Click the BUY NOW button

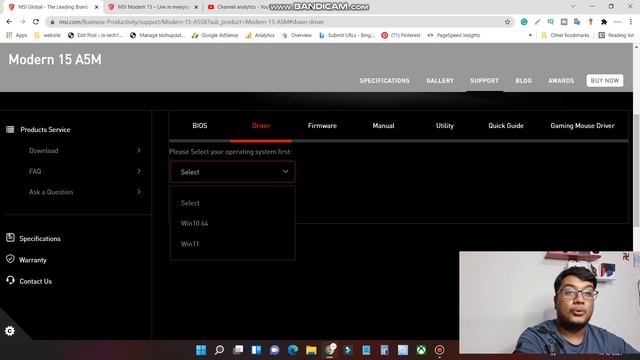[604, 80]
